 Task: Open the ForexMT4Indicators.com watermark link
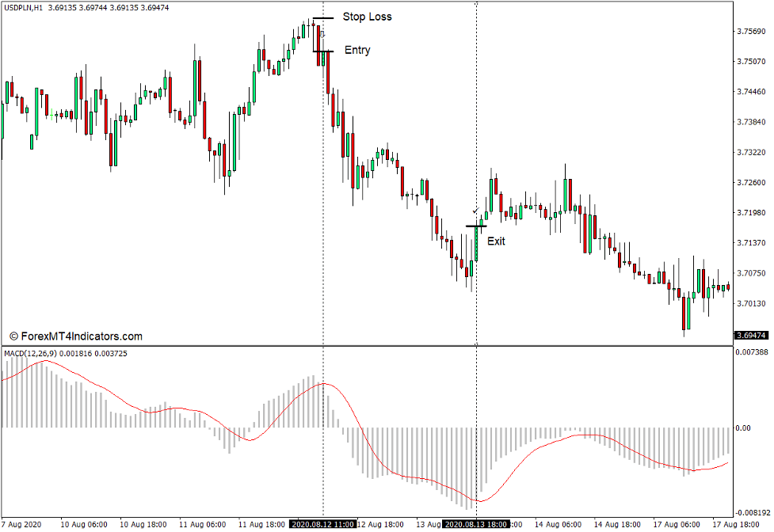pyautogui.click(x=77, y=335)
